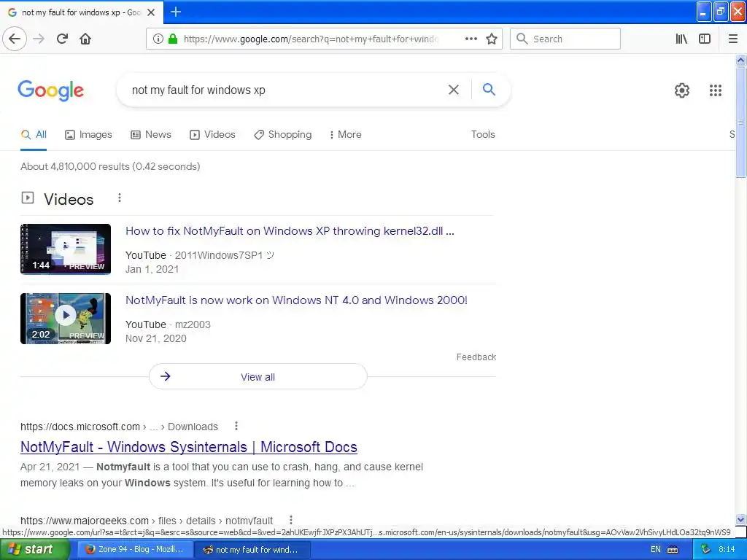The image size is (747, 560).
Task: Click into the Firefox Search box
Action: [565, 39]
